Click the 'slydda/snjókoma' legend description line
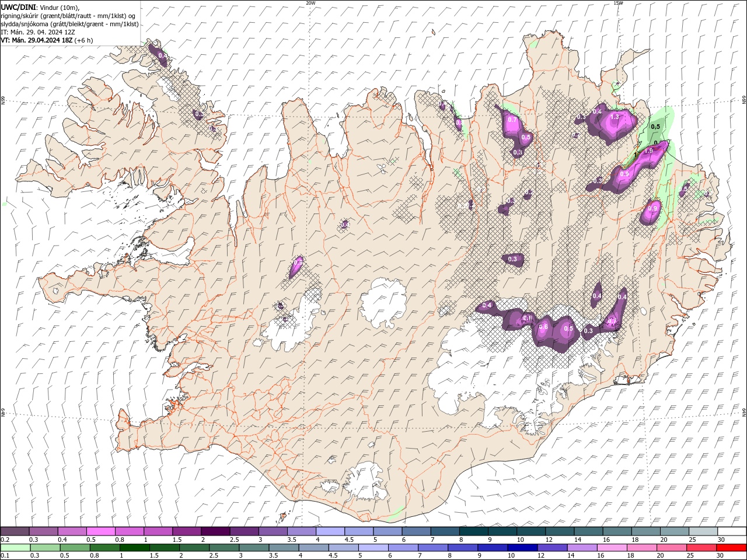The width and height of the screenshot is (747, 560). pos(69,24)
